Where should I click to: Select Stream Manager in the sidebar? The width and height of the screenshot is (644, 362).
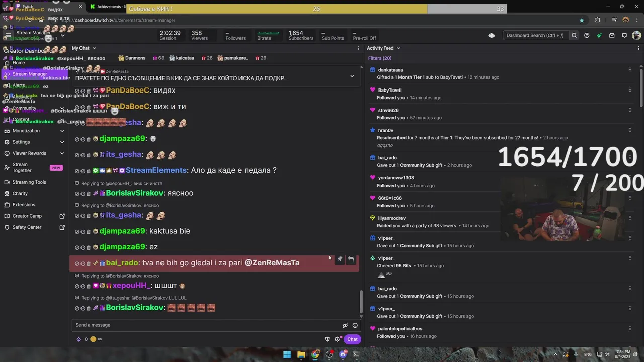click(x=34, y=74)
